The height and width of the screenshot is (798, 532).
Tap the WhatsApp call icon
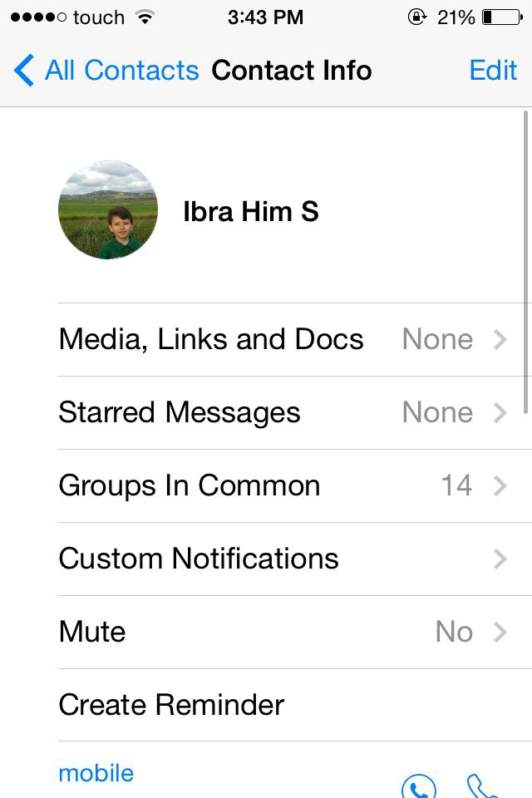tap(418, 786)
